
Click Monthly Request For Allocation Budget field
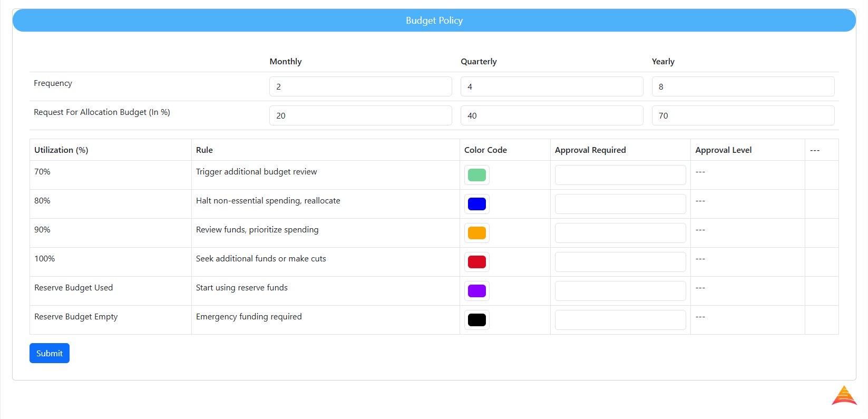coord(360,115)
